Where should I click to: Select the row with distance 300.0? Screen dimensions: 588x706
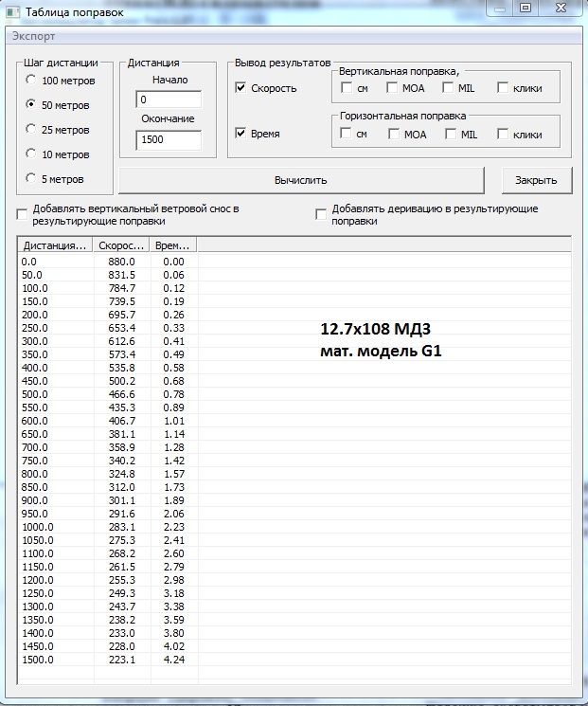[x=294, y=341]
